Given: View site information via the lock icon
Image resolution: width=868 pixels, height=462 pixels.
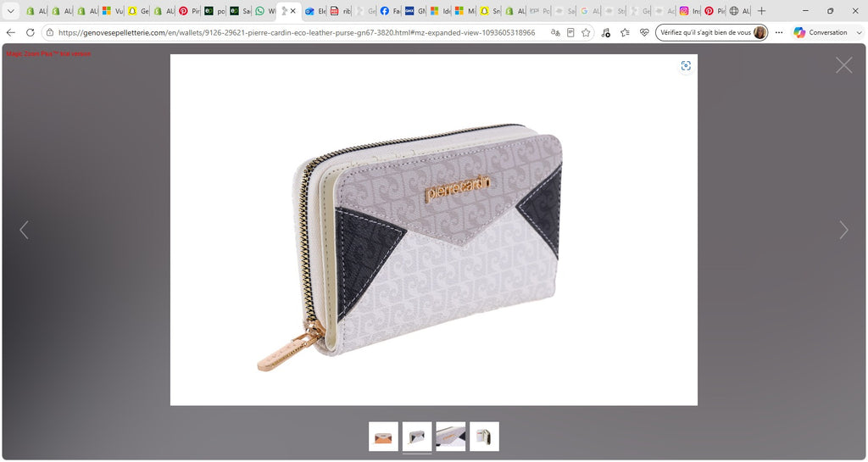Looking at the screenshot, I should click(x=50, y=33).
